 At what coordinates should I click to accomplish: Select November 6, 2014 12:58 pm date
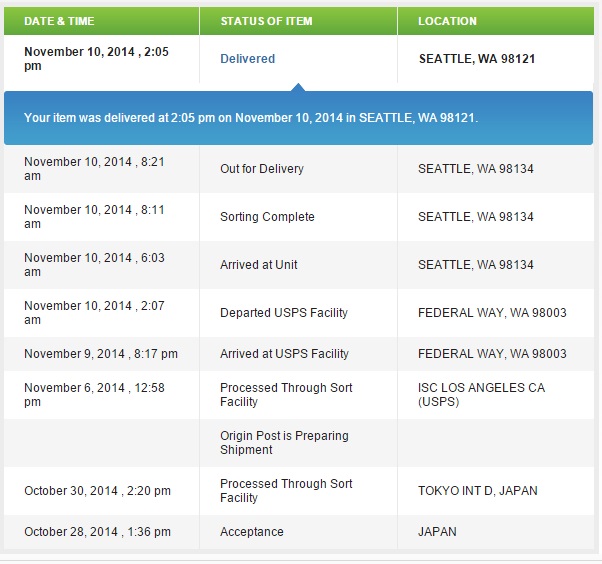pyautogui.click(x=94, y=395)
